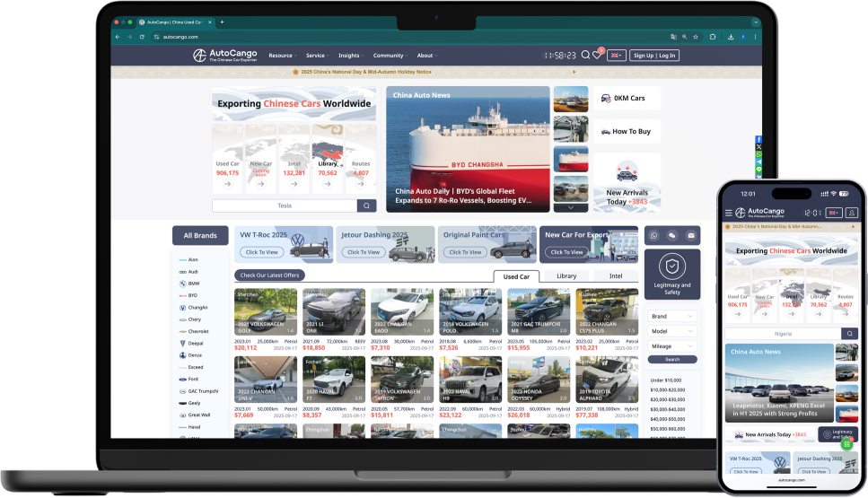Click the browser reload icon
This screenshot has height=498, width=868.
tap(142, 37)
